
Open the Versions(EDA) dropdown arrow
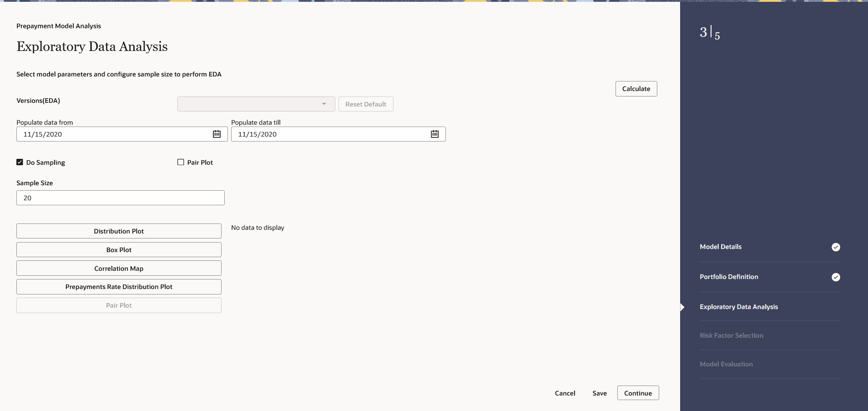[x=324, y=104]
